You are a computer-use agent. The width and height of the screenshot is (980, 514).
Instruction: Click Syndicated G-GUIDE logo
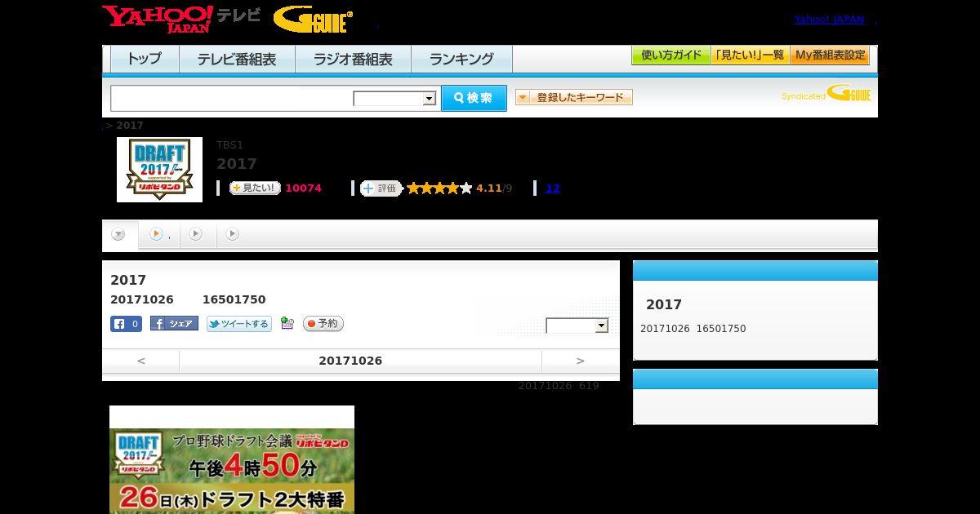click(826, 94)
